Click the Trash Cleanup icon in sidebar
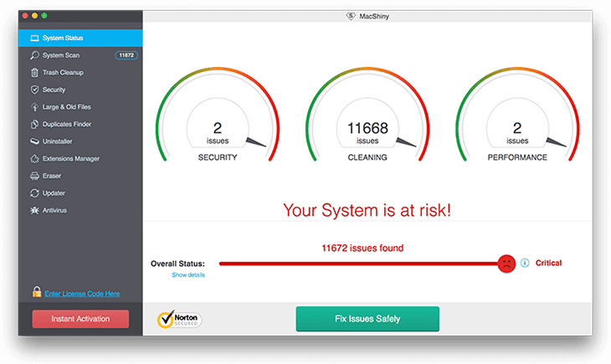Image resolution: width=611 pixels, height=364 pixels. click(34, 73)
